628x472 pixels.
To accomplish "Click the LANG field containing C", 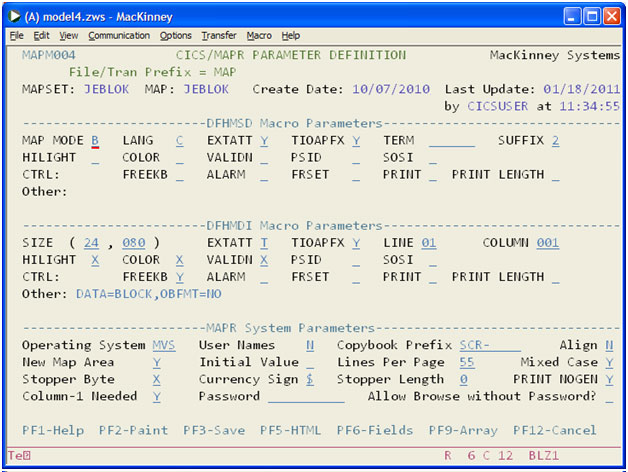I will (x=179, y=141).
